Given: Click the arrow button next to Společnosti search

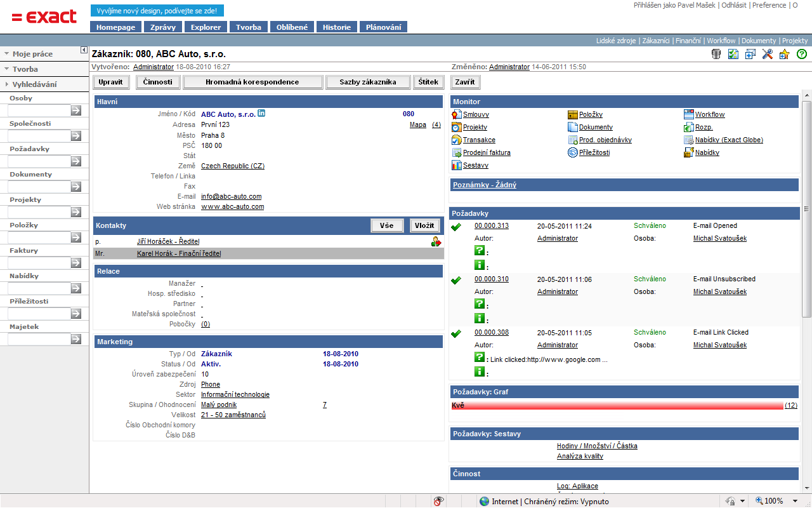Looking at the screenshot, I should pyautogui.click(x=76, y=136).
